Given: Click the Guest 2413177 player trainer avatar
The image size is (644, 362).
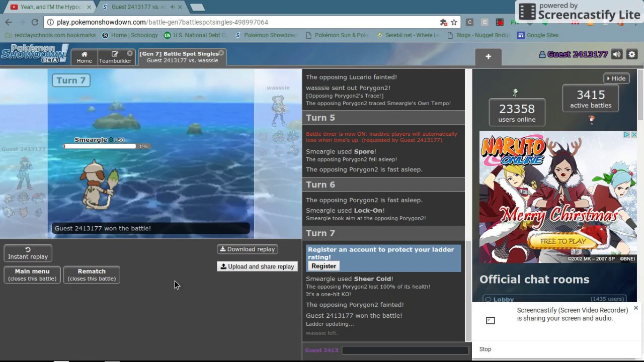Looking at the screenshot, I should 24,172.
